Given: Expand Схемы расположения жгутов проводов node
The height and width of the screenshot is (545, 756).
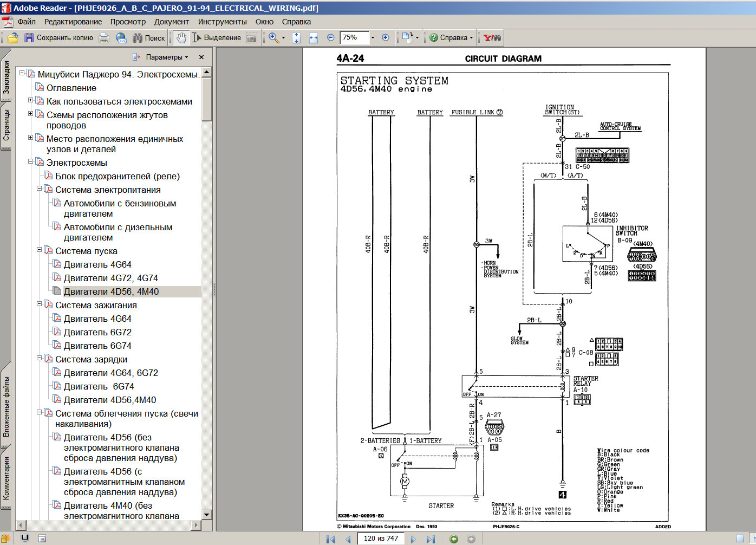Looking at the screenshot, I should 31,114.
